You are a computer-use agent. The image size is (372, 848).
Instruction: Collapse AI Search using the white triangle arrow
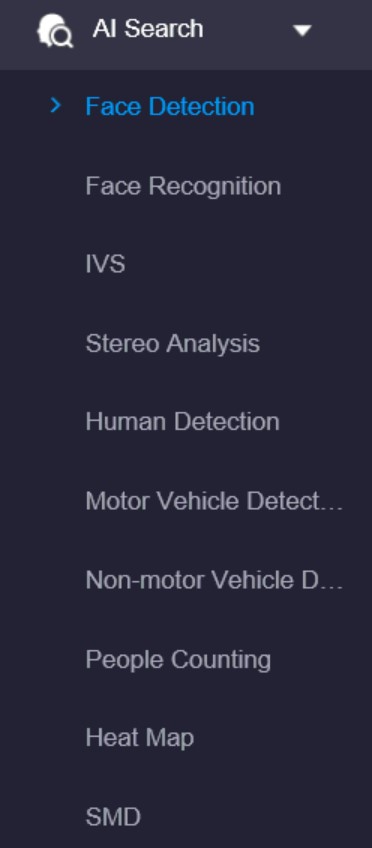[302, 30]
